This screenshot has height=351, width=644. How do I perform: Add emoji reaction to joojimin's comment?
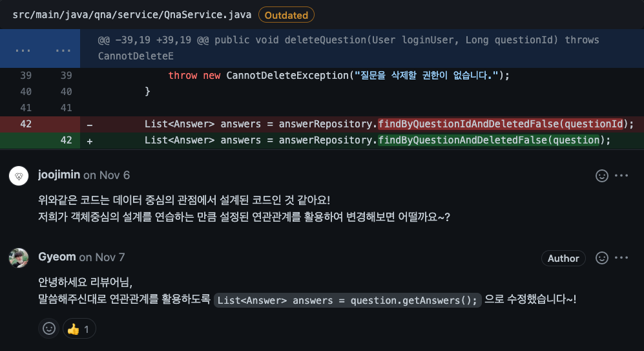tap(602, 176)
